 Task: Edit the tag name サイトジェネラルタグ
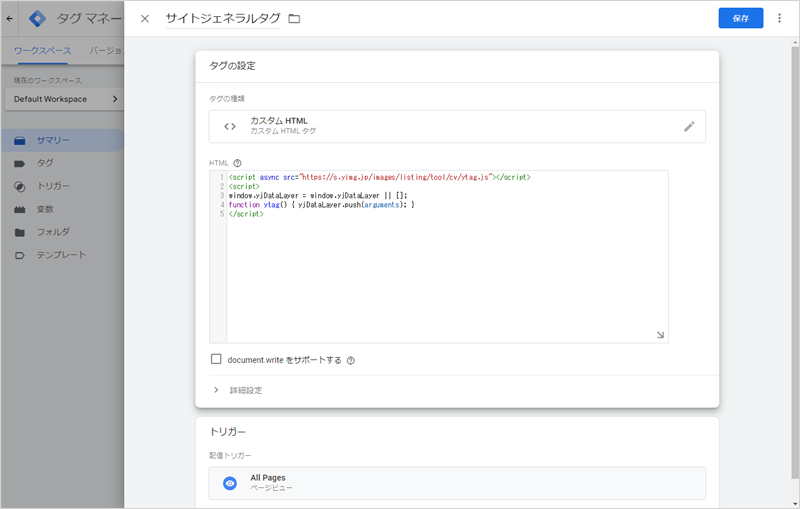click(x=223, y=18)
